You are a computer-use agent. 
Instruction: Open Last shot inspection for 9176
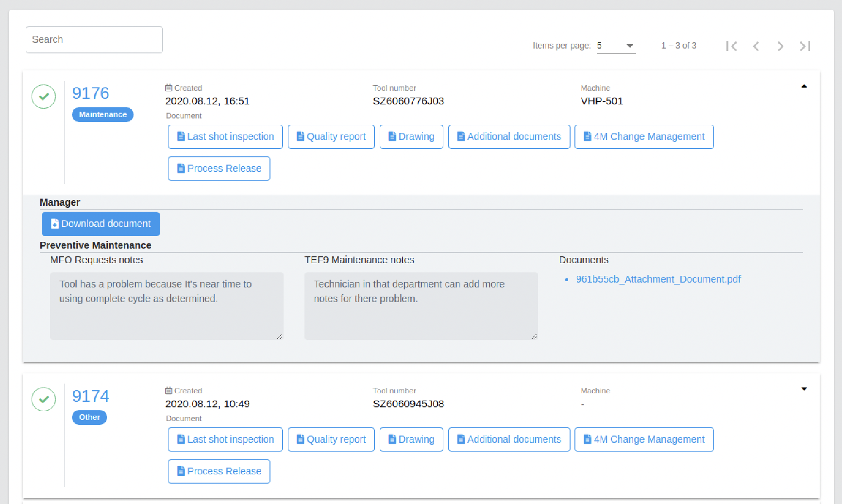coord(225,137)
